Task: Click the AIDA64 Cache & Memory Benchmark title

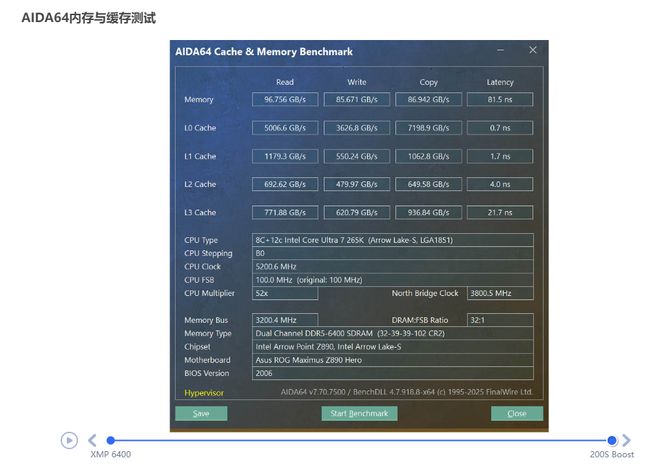Action: [264, 52]
